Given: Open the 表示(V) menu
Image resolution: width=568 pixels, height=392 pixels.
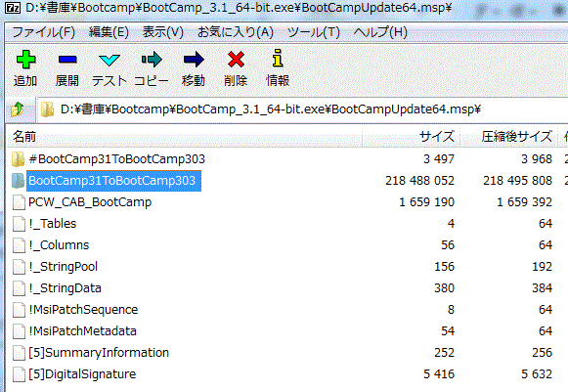Looking at the screenshot, I should [162, 32].
